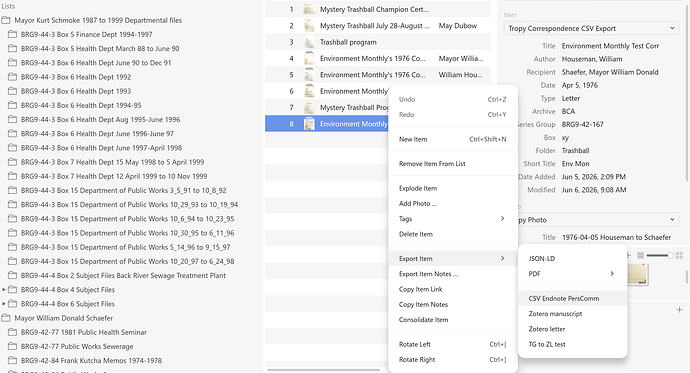
Task: Choose Zotero letter export
Action: (x=573, y=329)
